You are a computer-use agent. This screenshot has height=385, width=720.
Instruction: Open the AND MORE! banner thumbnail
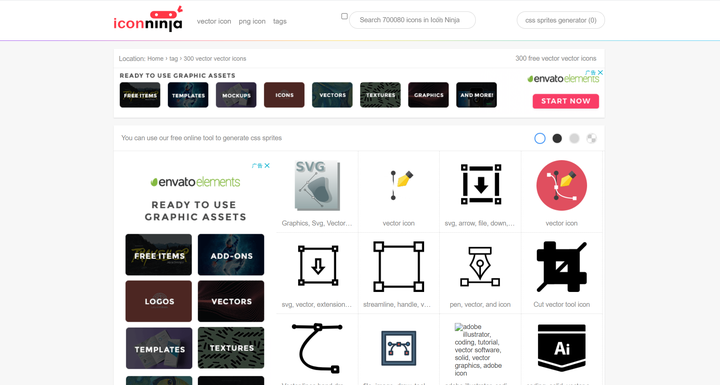pyautogui.click(x=477, y=95)
